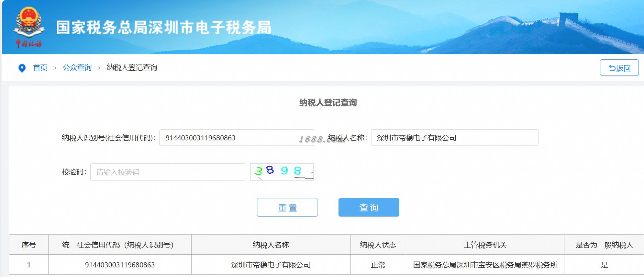Click the 重置 button
Screen dimensions: 644x277
tap(287, 207)
